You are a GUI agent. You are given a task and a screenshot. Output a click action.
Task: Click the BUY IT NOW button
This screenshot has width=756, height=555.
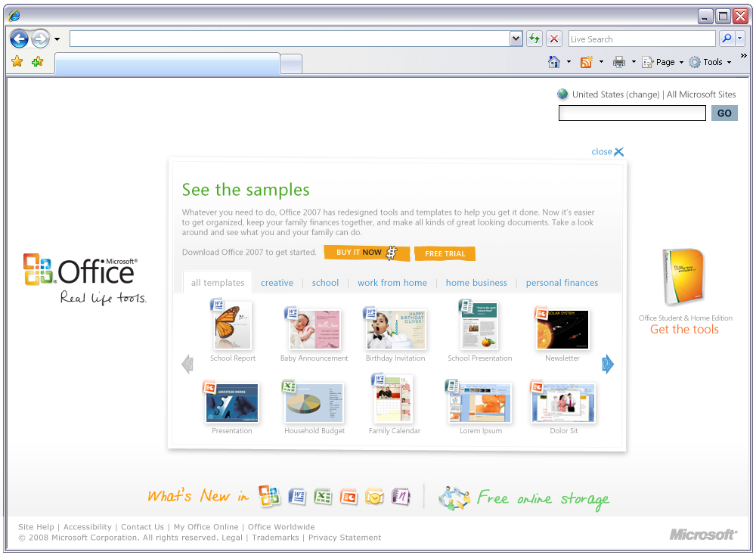click(367, 253)
